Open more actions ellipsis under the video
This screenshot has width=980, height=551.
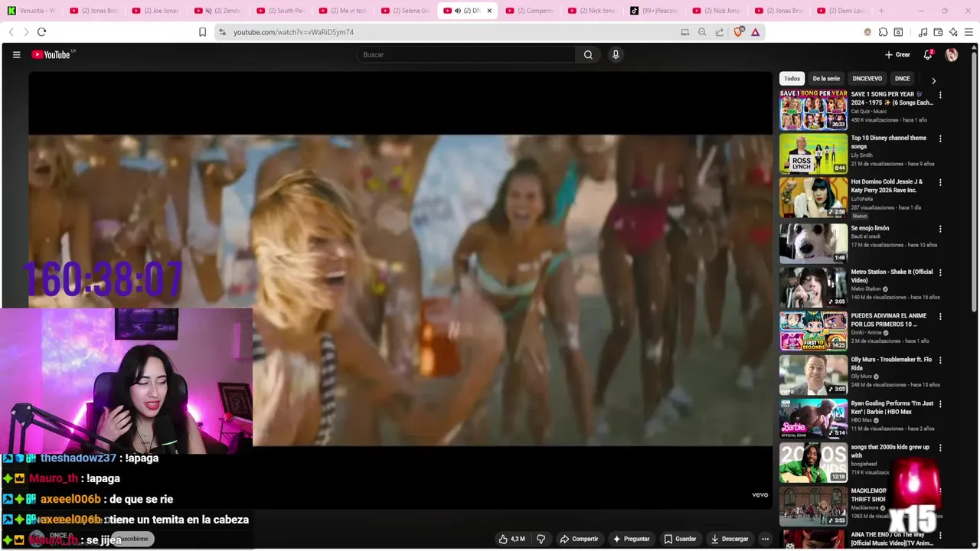coord(765,539)
